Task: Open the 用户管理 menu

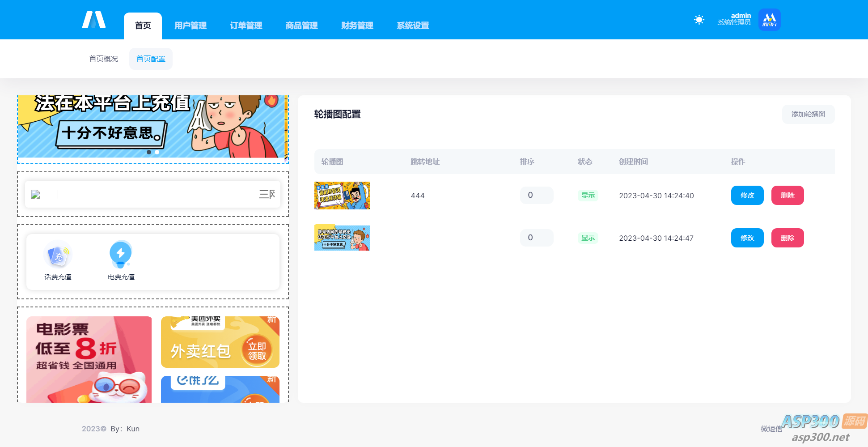Action: click(191, 26)
